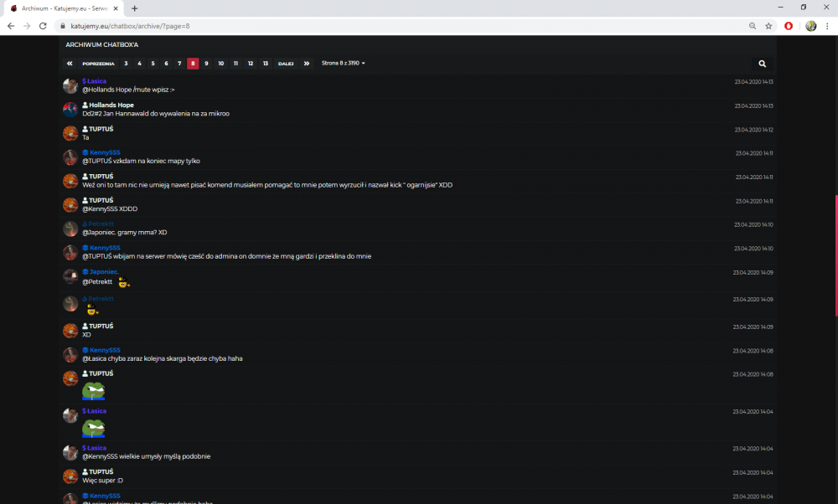
Task: Open chatbox archive search magnifier
Action: (762, 64)
